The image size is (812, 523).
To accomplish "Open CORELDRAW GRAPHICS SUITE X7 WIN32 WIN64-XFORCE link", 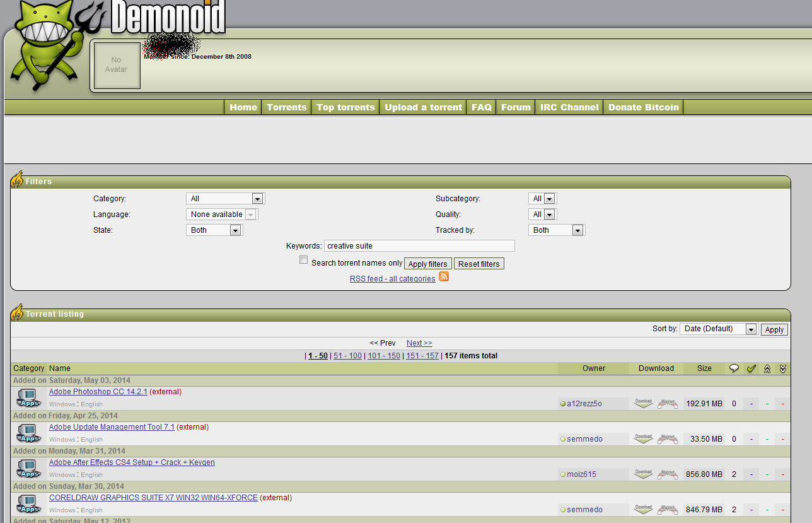I will pos(153,498).
